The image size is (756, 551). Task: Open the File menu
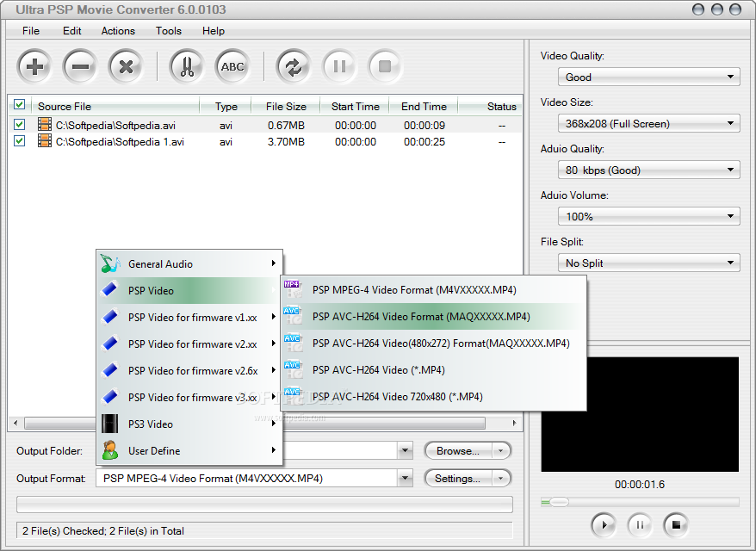(x=31, y=31)
